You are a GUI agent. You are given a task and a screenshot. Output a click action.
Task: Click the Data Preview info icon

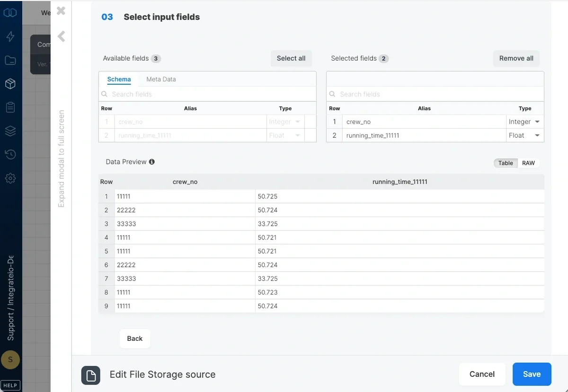coord(151,161)
